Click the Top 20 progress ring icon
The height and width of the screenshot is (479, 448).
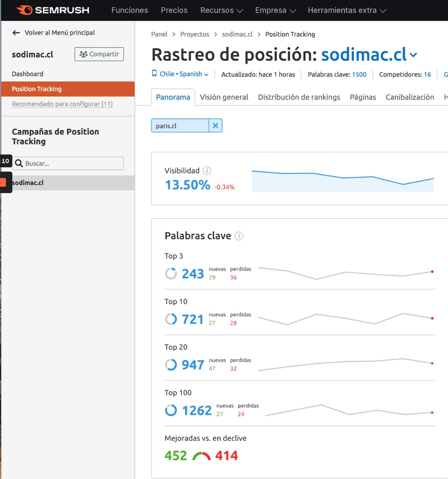[171, 365]
